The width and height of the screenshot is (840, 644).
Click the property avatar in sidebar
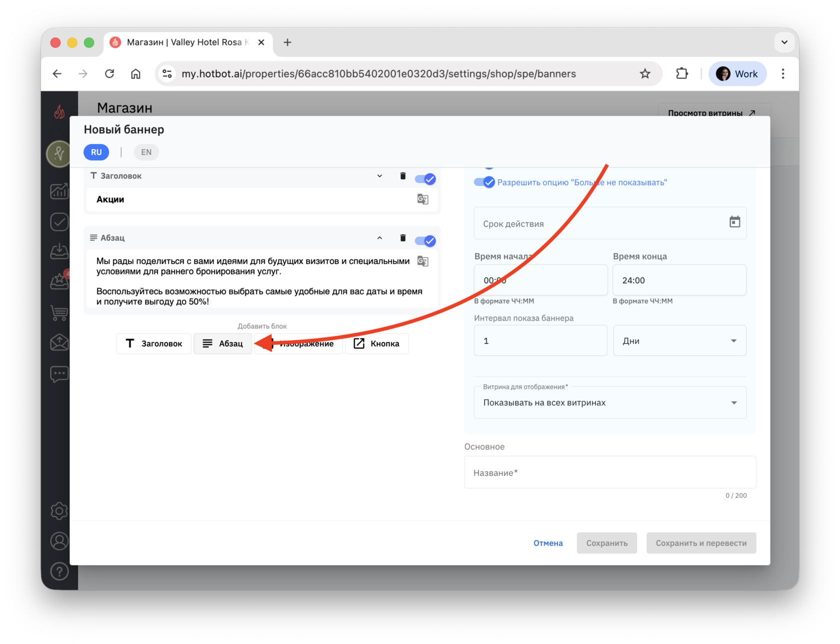[58, 153]
